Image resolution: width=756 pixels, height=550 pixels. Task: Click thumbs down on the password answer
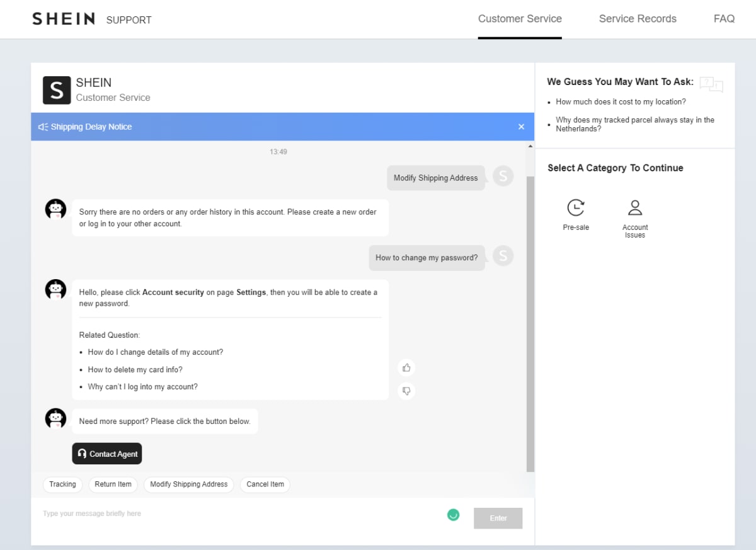[x=406, y=391]
